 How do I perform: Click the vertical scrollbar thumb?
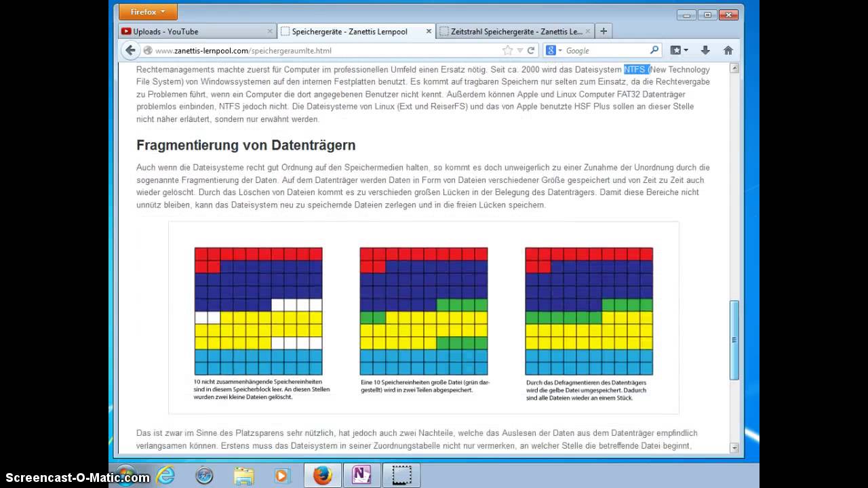point(734,340)
